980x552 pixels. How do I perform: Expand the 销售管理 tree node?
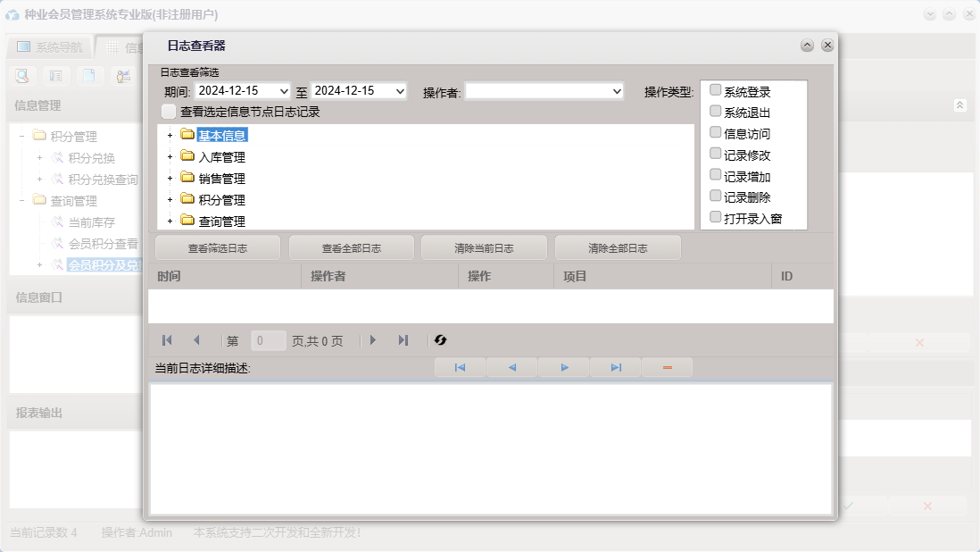pyautogui.click(x=170, y=179)
